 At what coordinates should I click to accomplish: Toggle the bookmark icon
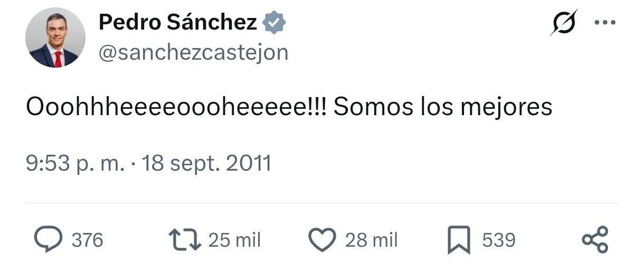pyautogui.click(x=458, y=240)
